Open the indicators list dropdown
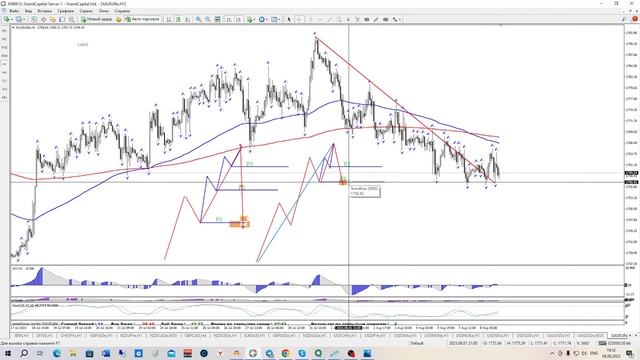The width and height of the screenshot is (640, 360). click(251, 19)
